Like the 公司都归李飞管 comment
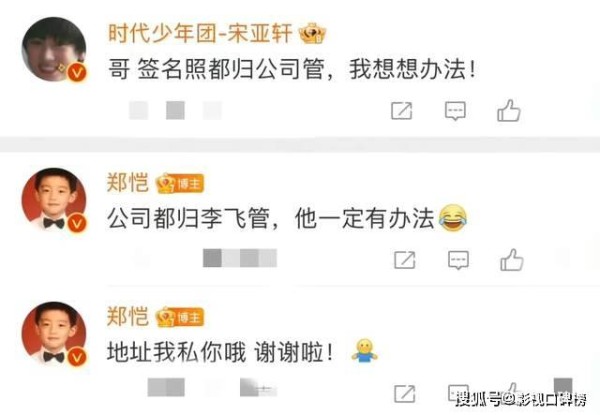 (512, 260)
